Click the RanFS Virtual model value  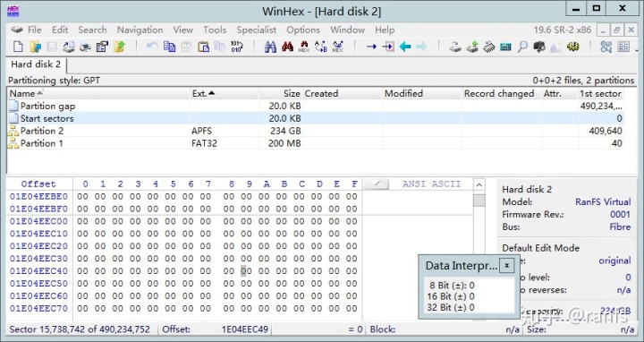pos(603,201)
